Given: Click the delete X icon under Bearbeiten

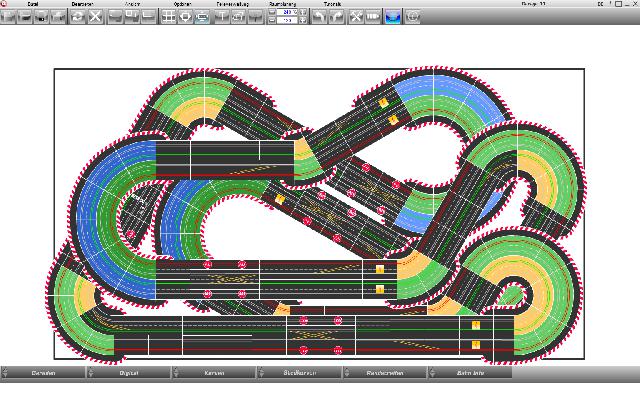Looking at the screenshot, I should point(95,18).
